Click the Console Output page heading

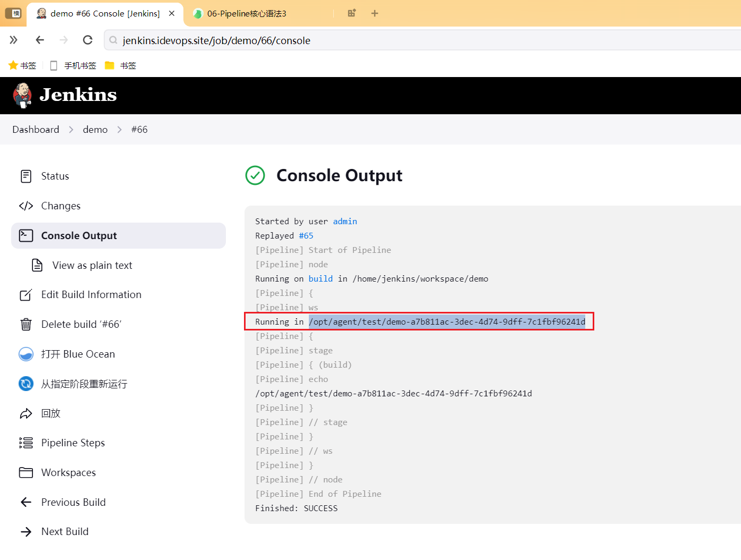click(x=339, y=175)
